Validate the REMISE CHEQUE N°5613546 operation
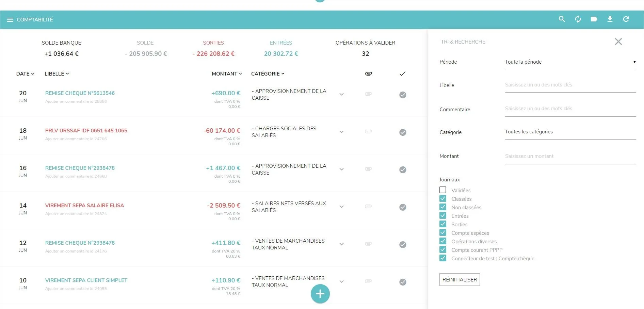The width and height of the screenshot is (644, 309). 403,95
